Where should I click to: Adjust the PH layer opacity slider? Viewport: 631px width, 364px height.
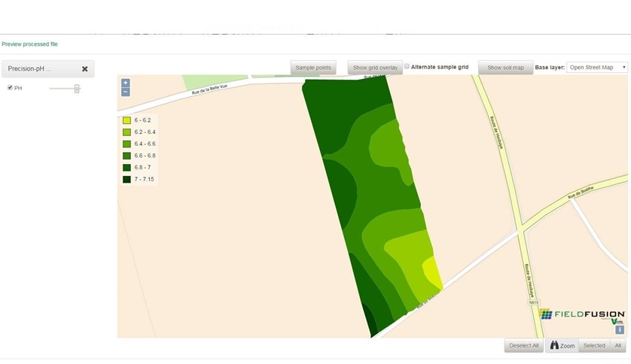coord(77,89)
